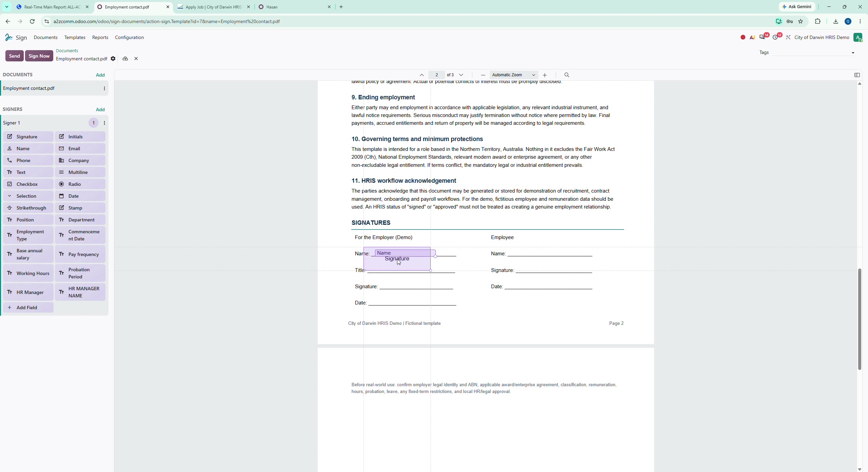Open the PDF search magnifier
This screenshot has width=868, height=472.
click(x=567, y=75)
